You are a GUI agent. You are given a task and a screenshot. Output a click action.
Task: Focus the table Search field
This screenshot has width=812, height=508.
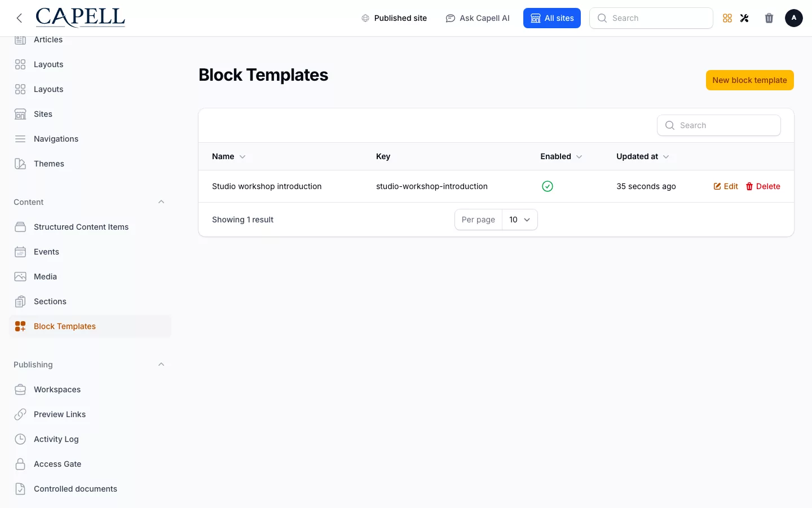pos(719,125)
